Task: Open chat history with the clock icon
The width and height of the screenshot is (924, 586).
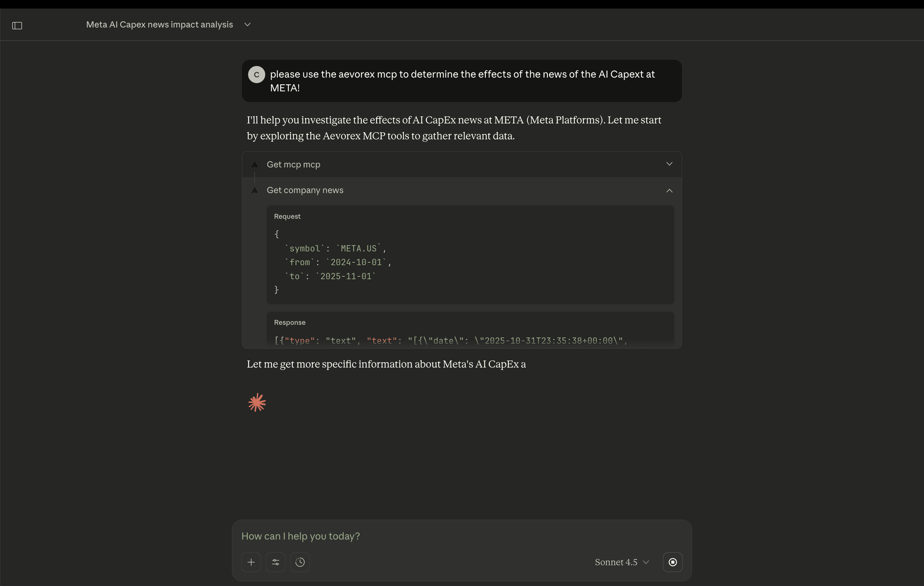Action: click(300, 562)
